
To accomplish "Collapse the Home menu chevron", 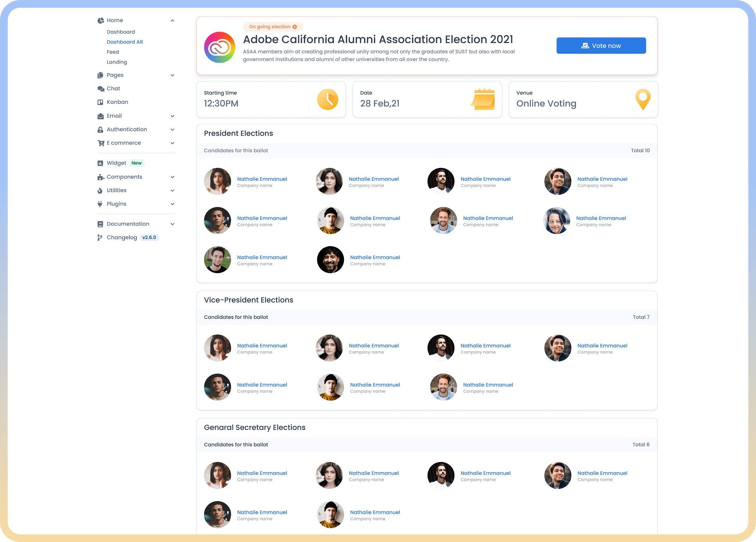I will (172, 21).
